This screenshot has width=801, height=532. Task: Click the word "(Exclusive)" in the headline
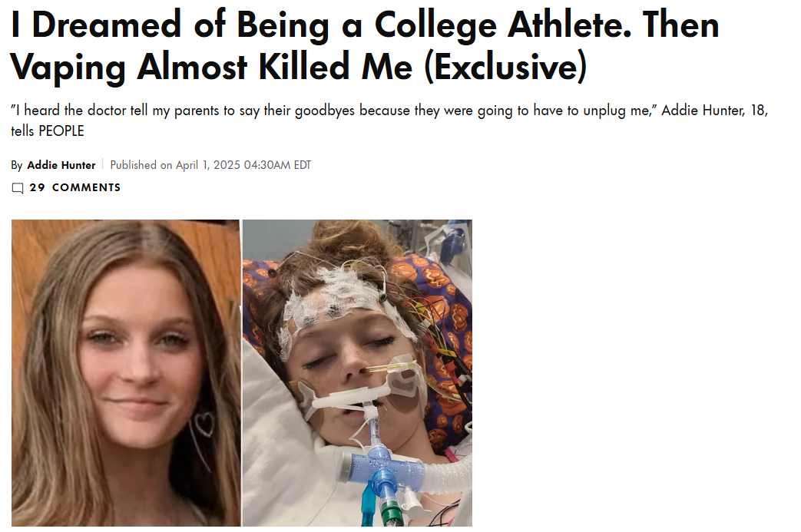(505, 67)
